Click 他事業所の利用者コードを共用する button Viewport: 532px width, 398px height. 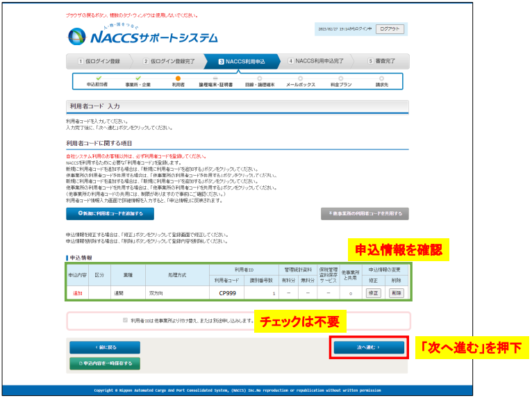coord(365,214)
